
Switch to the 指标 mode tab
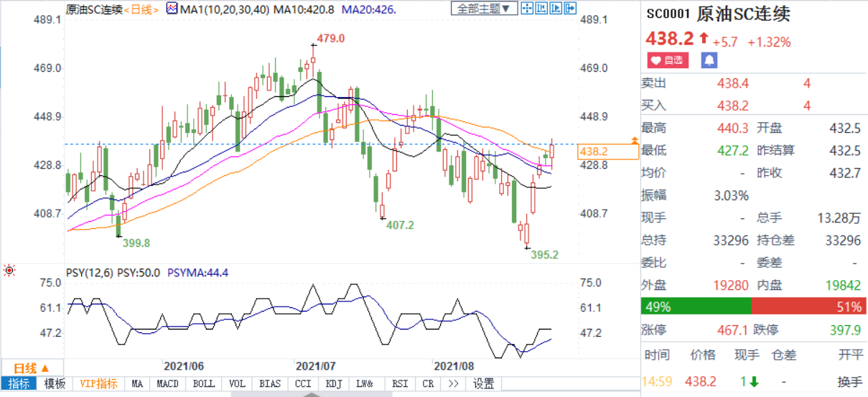click(x=18, y=384)
